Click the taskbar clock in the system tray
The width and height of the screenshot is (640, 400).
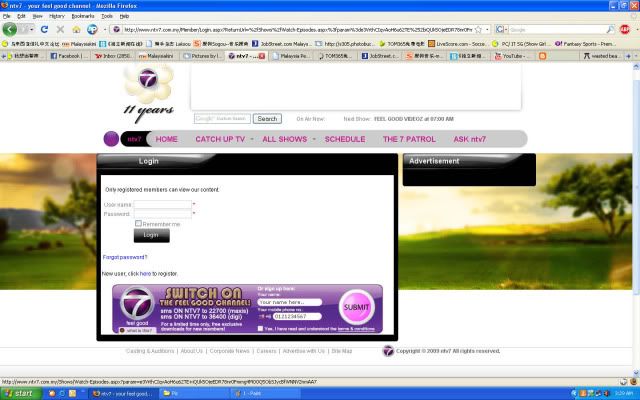(623, 393)
